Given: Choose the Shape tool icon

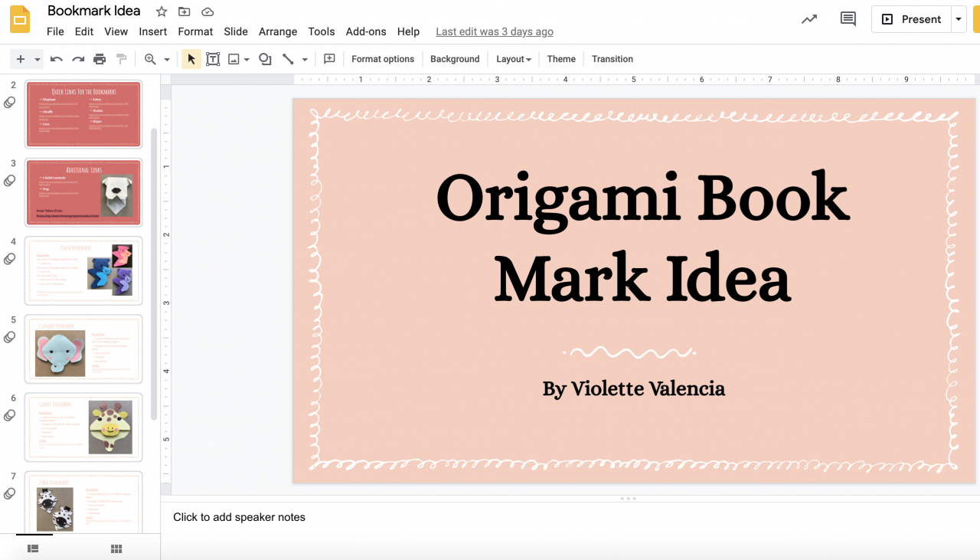Looking at the screenshot, I should (x=265, y=59).
